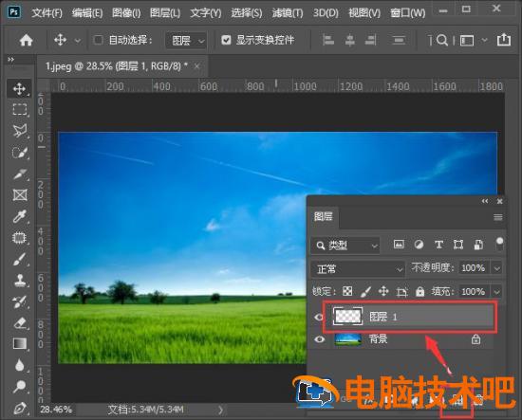Select the Spot Healing Brush tool
The image size is (522, 420).
pyautogui.click(x=19, y=238)
